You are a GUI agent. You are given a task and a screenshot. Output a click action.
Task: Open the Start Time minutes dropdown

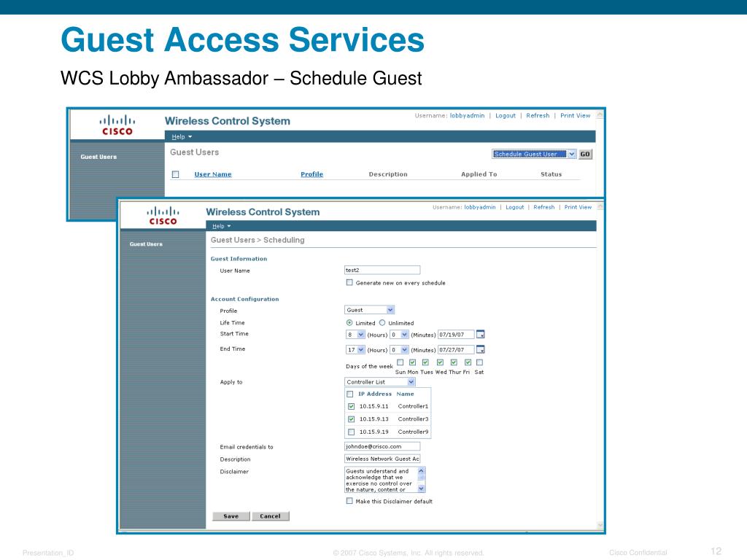pos(399,335)
